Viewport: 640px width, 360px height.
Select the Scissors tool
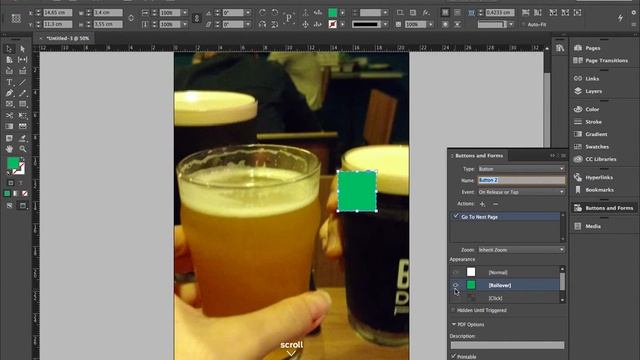pyautogui.click(x=9, y=116)
